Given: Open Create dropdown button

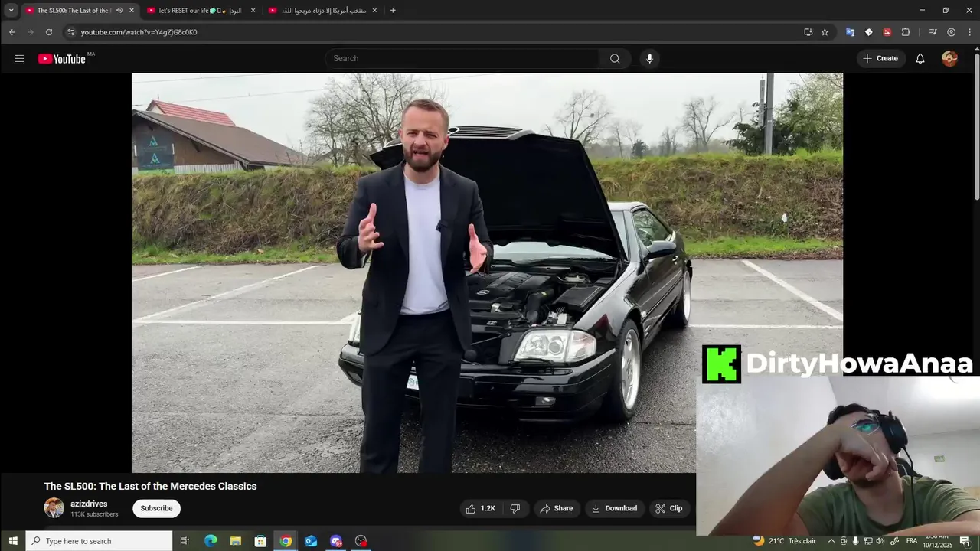Looking at the screenshot, I should coord(881,58).
